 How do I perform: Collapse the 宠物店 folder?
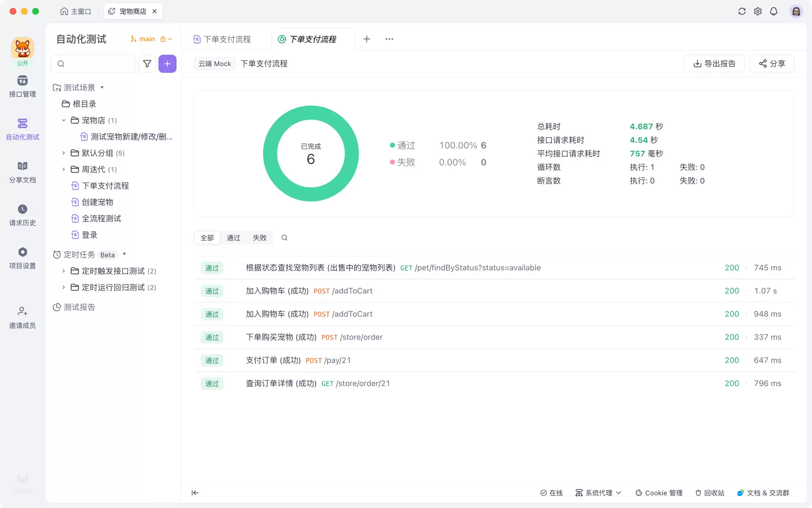(x=64, y=120)
